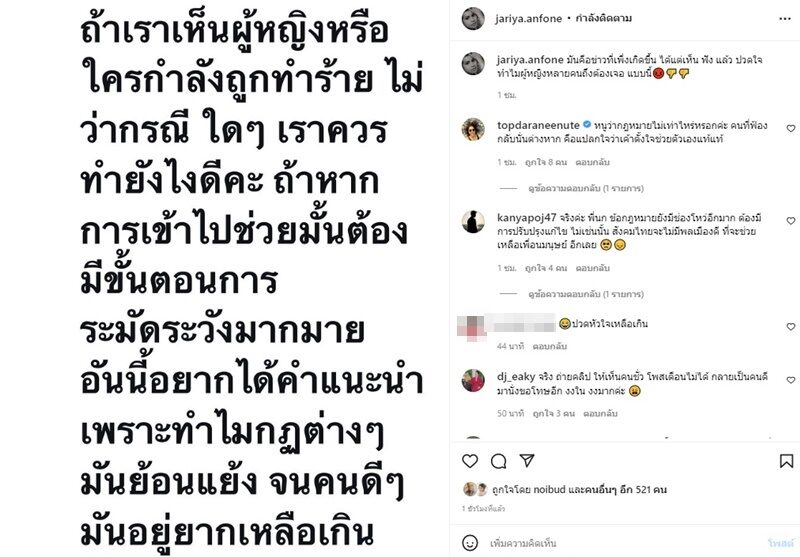Expand replies under topdaraneenute's comment

tap(586, 188)
